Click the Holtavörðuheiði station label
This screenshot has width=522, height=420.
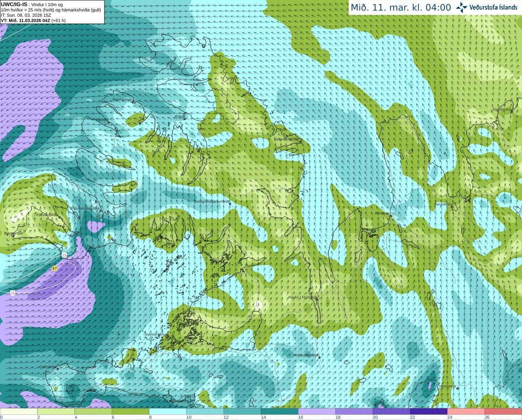305,355
